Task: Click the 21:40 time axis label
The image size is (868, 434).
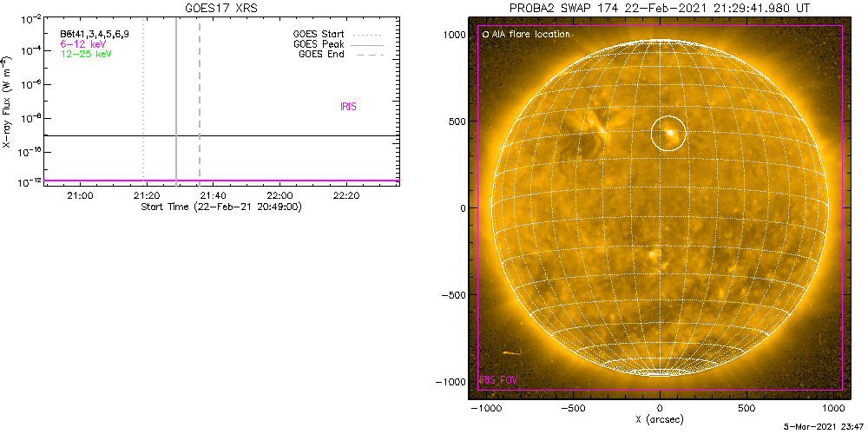Action: pos(214,195)
